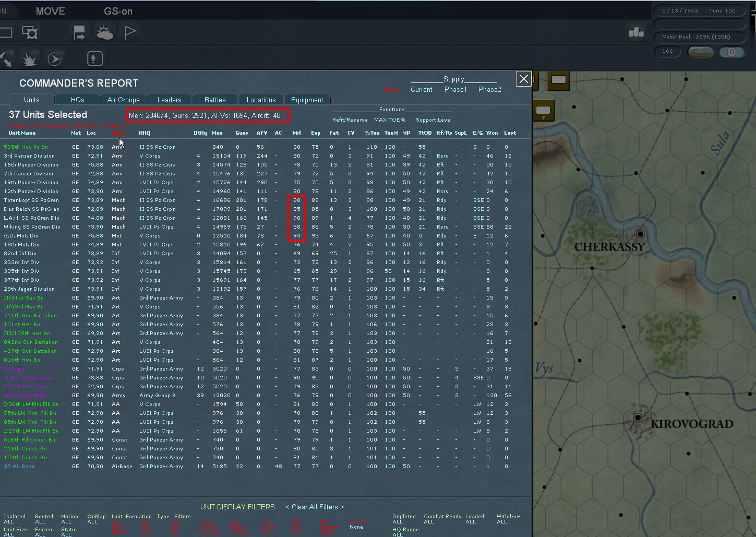Open the Battles tab
The image size is (756, 537).
point(215,100)
